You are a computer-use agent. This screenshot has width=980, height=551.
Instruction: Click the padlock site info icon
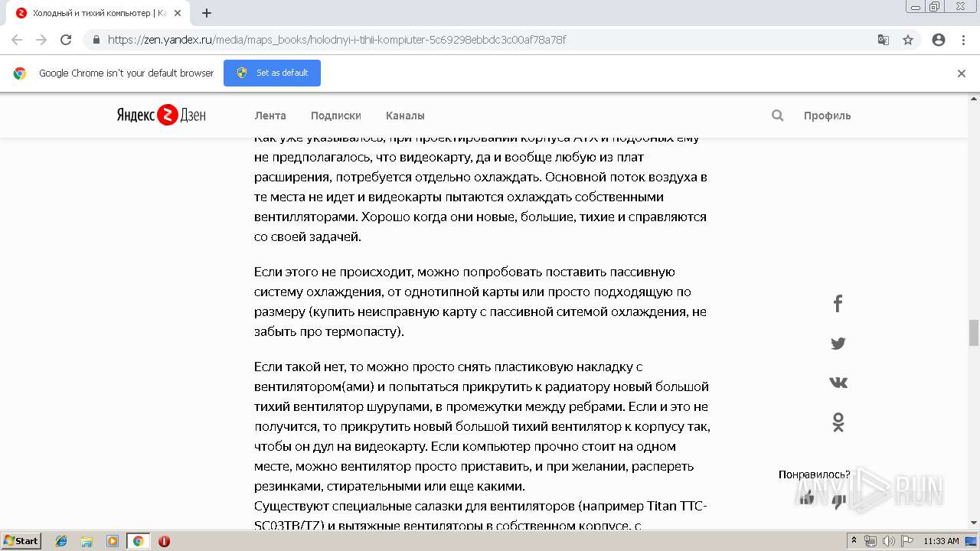pos(96,40)
